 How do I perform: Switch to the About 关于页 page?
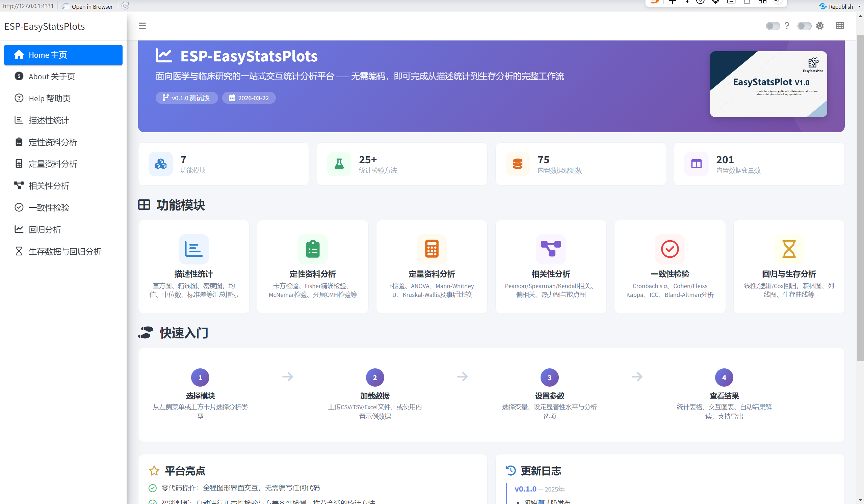51,76
